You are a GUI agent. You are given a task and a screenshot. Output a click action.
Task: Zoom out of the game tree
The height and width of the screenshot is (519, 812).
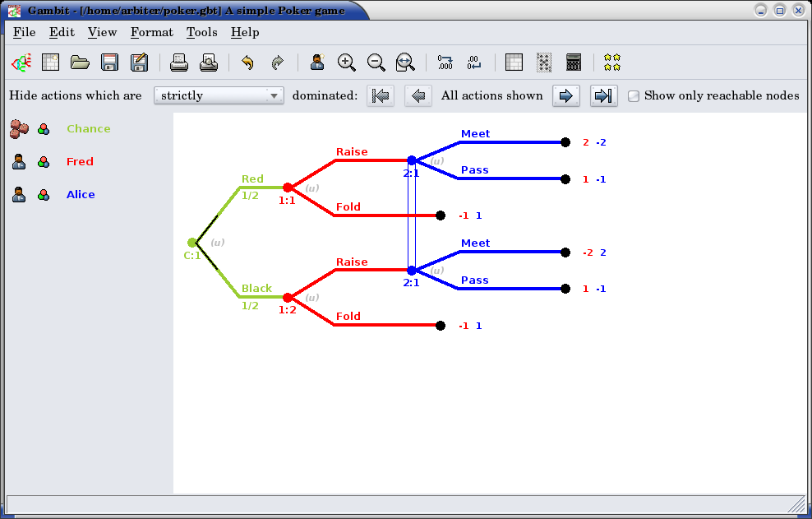[376, 63]
